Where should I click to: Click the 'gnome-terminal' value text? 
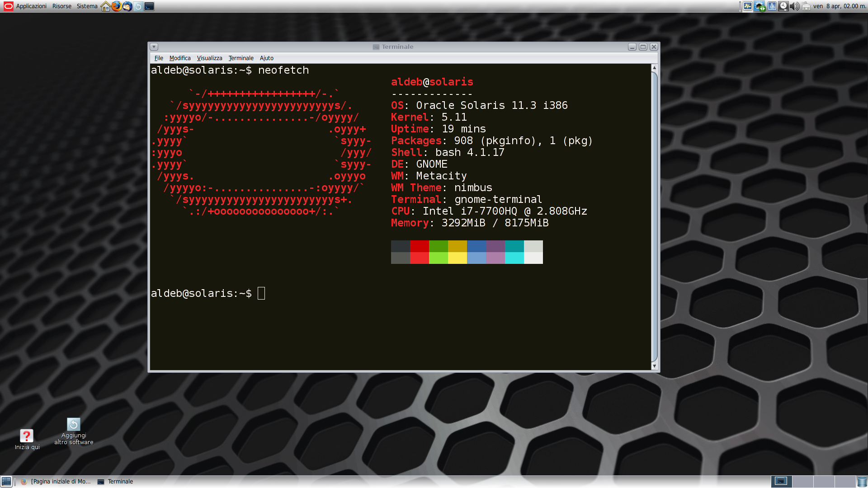(x=498, y=199)
